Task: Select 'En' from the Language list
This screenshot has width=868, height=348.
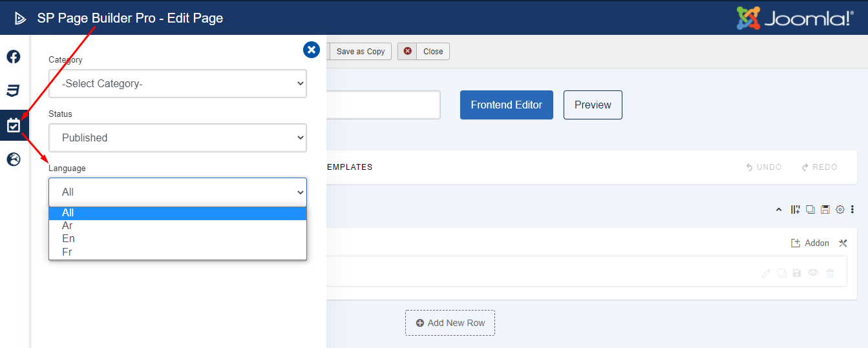Action: pyautogui.click(x=69, y=239)
